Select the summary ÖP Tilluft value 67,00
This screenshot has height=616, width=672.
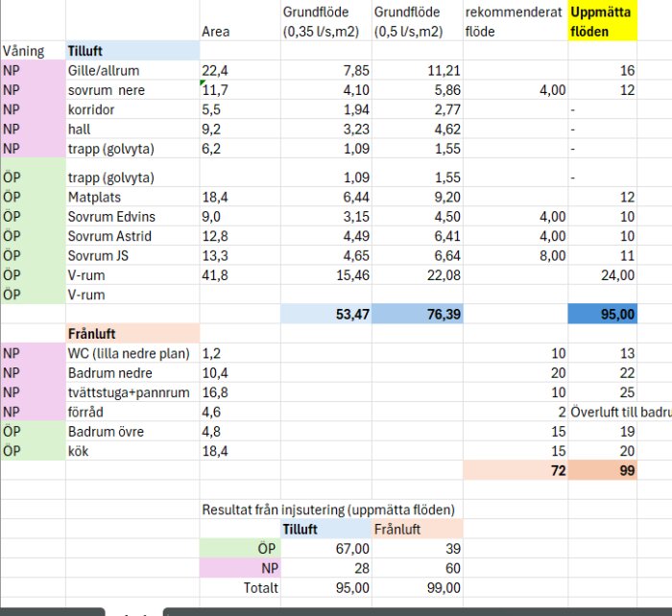point(326,549)
